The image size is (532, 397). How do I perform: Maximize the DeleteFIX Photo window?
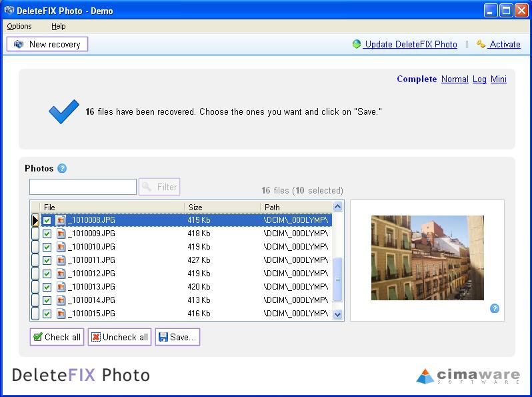pyautogui.click(x=506, y=11)
